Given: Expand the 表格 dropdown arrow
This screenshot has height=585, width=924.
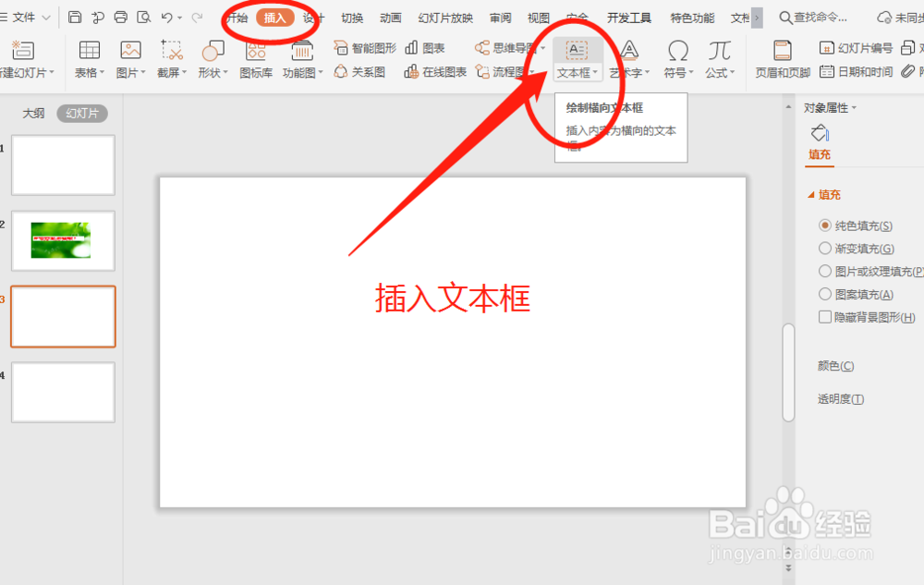Looking at the screenshot, I should pos(103,72).
